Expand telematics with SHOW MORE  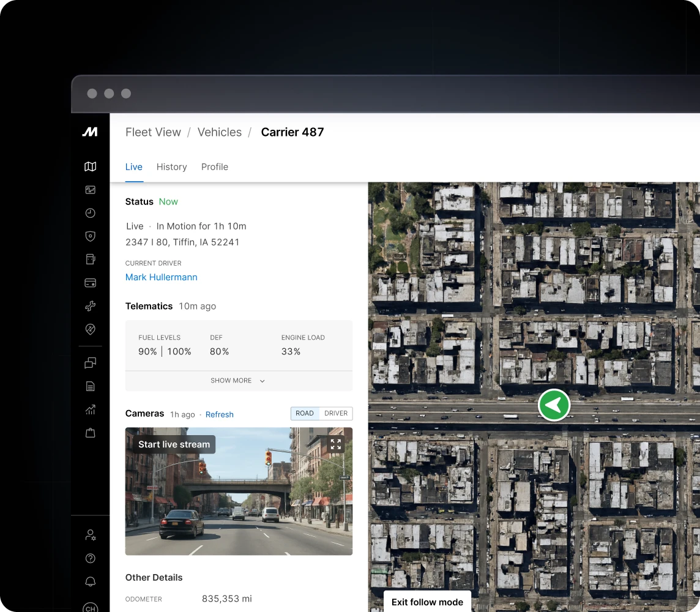coord(238,381)
